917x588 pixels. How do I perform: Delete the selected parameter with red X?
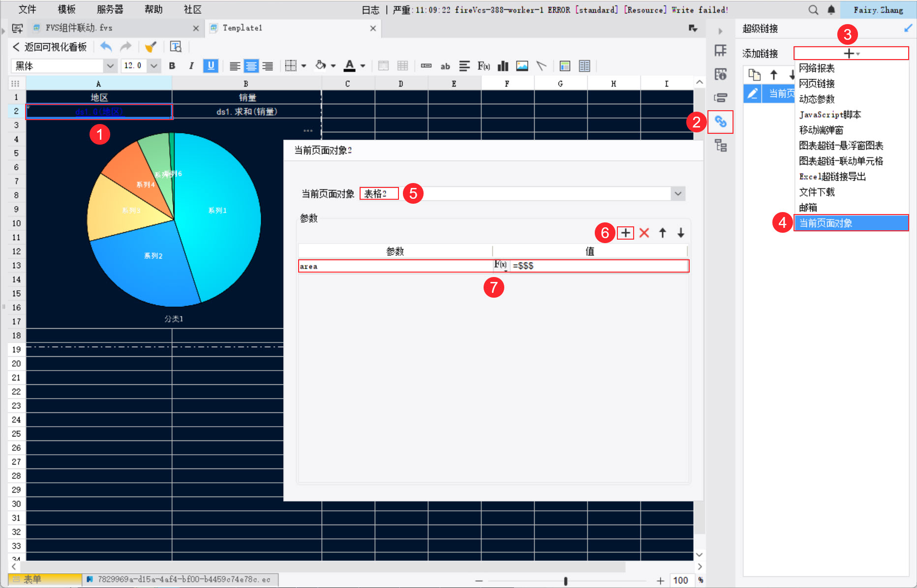(644, 233)
